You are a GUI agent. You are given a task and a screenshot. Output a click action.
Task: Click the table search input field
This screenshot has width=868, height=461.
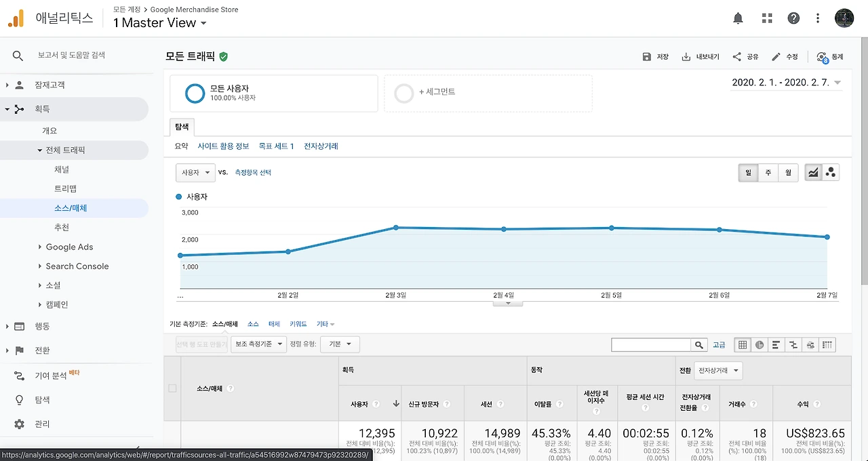[651, 345]
